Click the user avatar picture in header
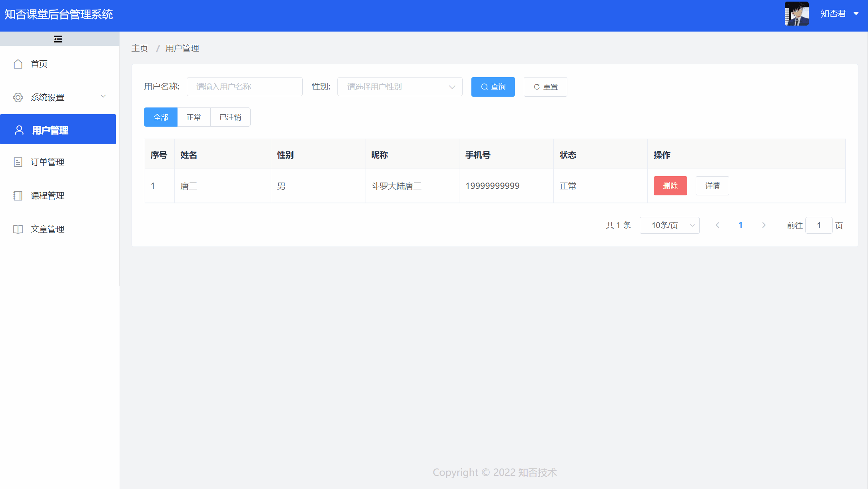This screenshot has width=868, height=489. [x=796, y=14]
